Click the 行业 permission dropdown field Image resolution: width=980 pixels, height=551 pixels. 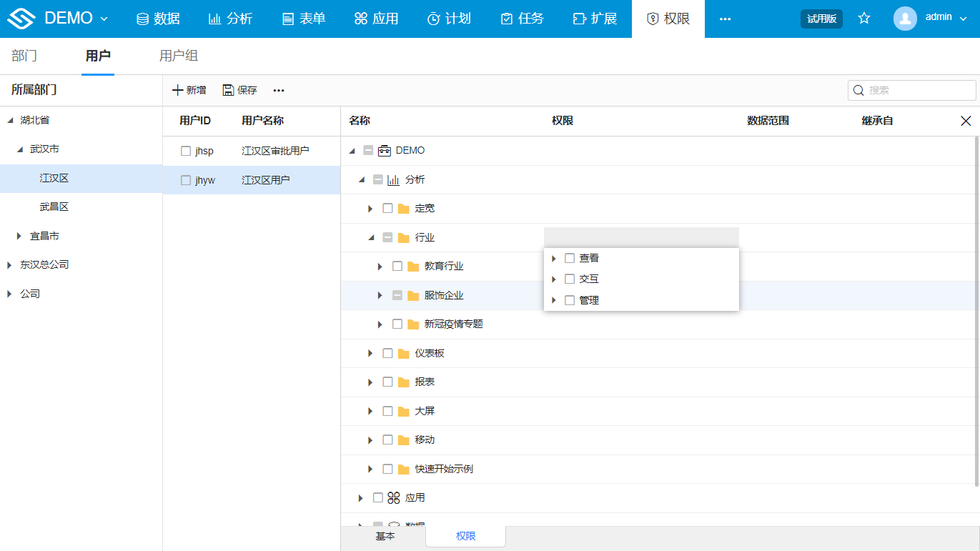tap(641, 237)
